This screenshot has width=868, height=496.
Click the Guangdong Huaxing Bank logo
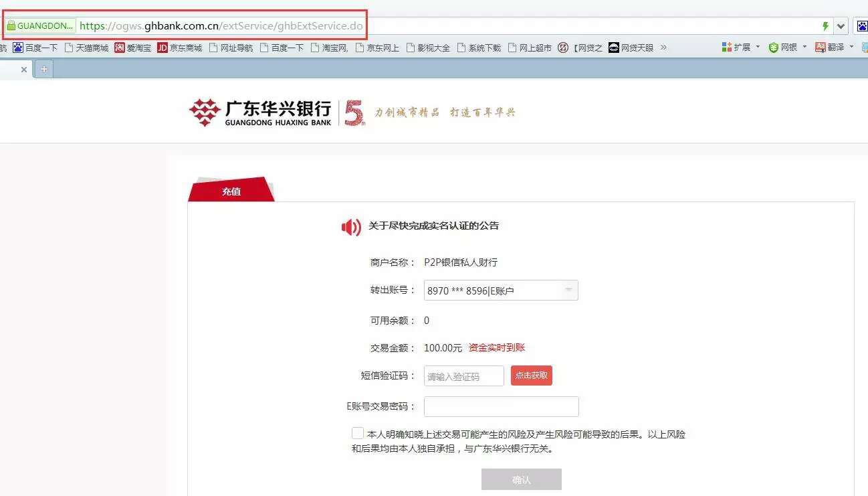261,112
